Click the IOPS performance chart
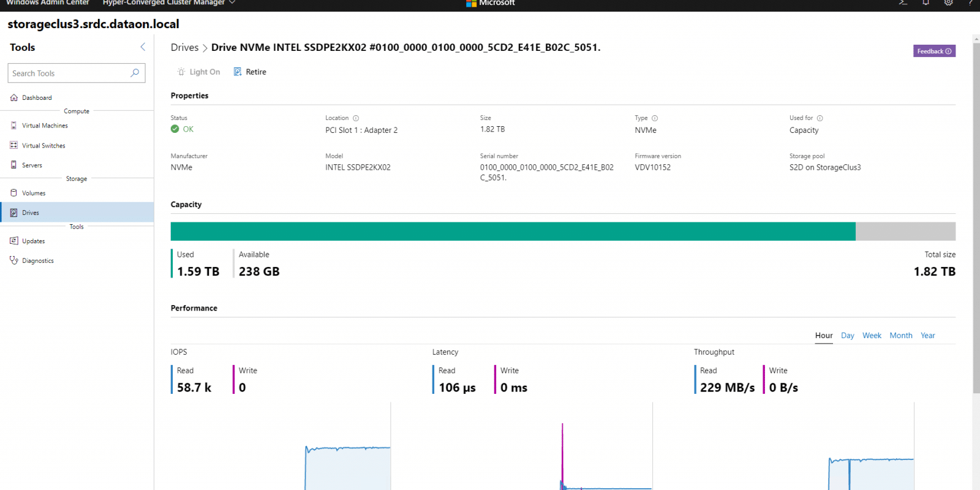The height and width of the screenshot is (490, 980). (281, 446)
